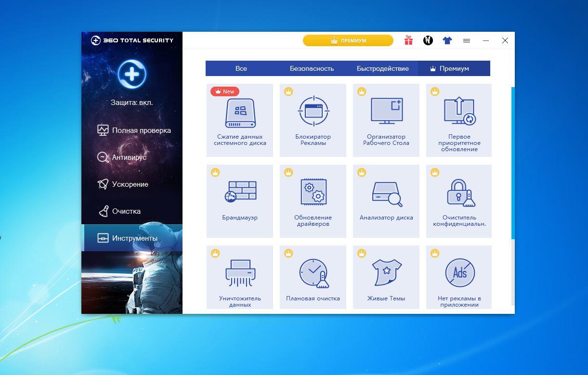Switch to the Быстродействие tab

tap(382, 68)
